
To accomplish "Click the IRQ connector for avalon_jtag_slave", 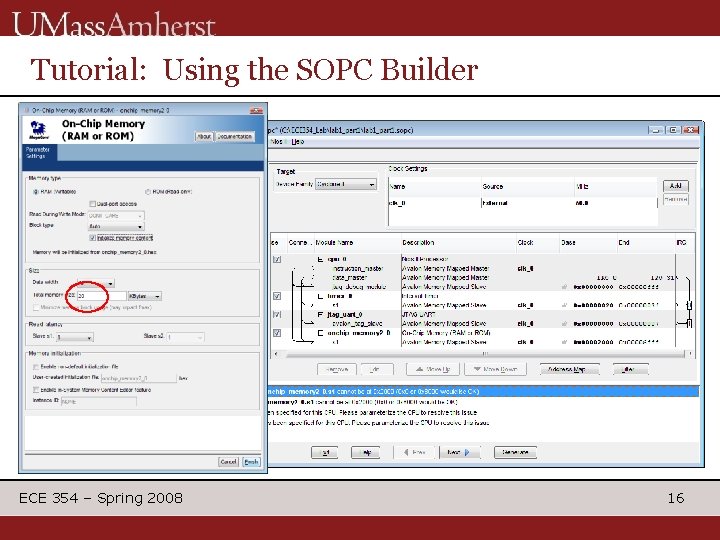I will 689,324.
